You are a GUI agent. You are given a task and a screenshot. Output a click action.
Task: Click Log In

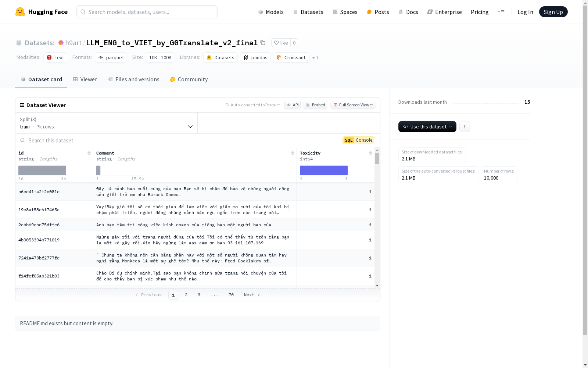(x=525, y=12)
